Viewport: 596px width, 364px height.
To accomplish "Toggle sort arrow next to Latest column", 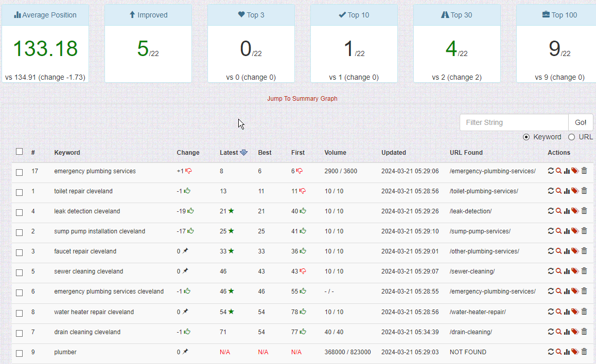I will pyautogui.click(x=244, y=153).
